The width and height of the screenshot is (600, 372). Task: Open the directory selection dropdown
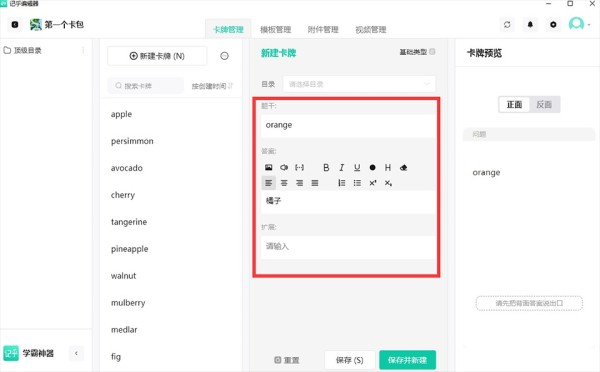point(359,84)
